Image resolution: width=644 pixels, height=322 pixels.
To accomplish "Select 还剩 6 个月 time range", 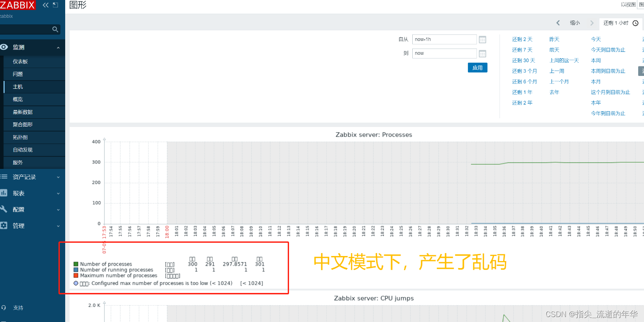I will coord(524,82).
